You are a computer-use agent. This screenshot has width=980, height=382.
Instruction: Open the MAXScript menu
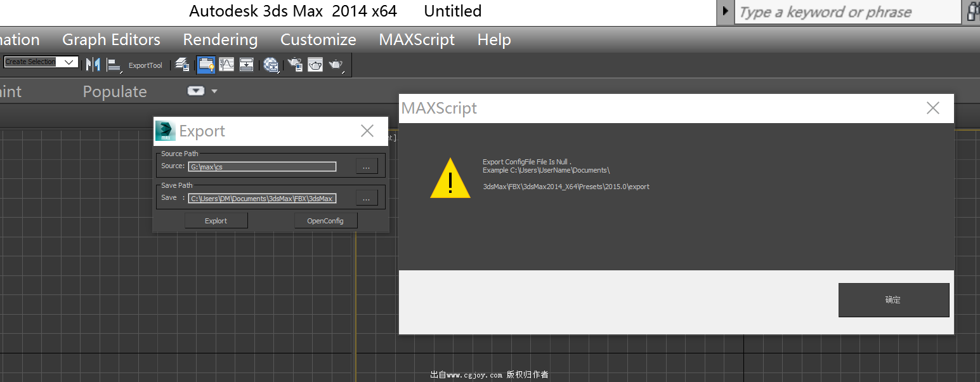[417, 39]
